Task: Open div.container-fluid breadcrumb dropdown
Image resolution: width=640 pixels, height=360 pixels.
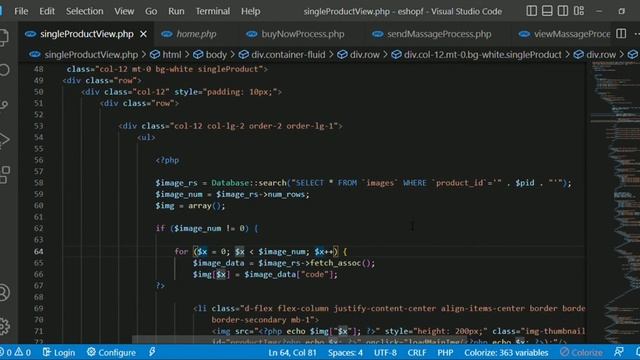Action: 282,55
